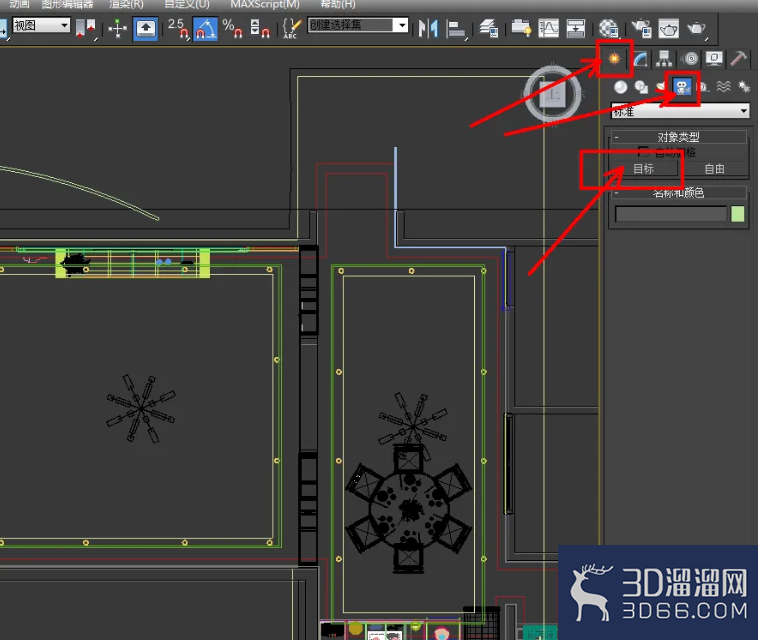
Task: Switch to the Display panel tab
Action: [x=714, y=58]
